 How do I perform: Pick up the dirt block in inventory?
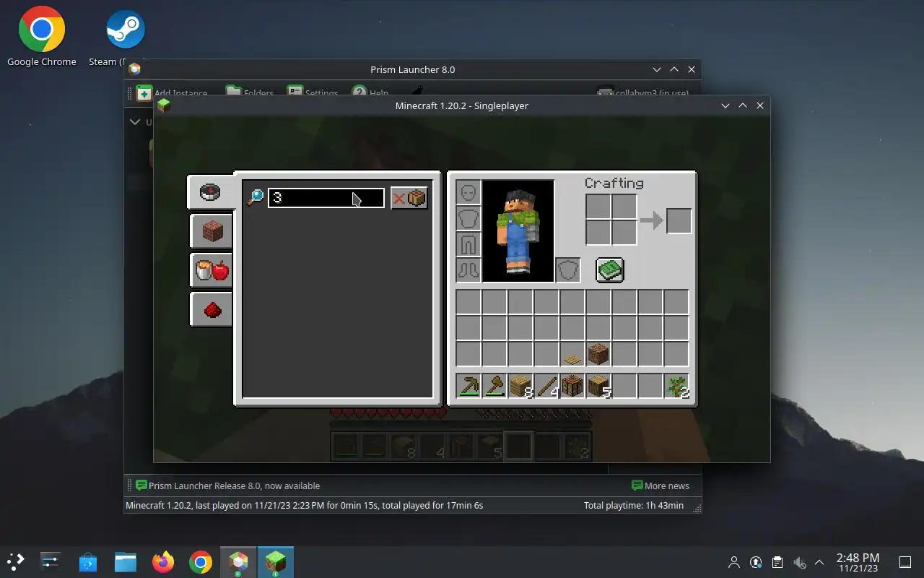(598, 355)
